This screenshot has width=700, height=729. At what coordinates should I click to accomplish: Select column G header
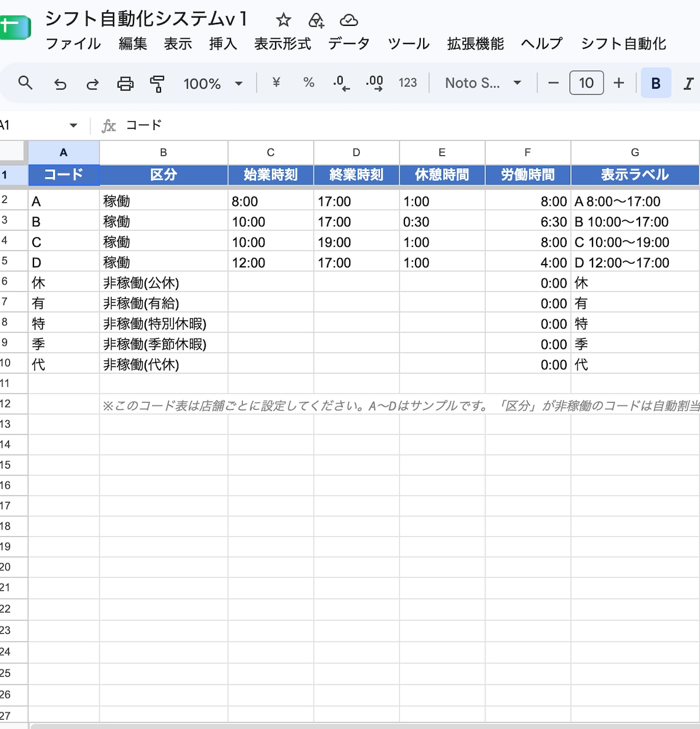[635, 152]
